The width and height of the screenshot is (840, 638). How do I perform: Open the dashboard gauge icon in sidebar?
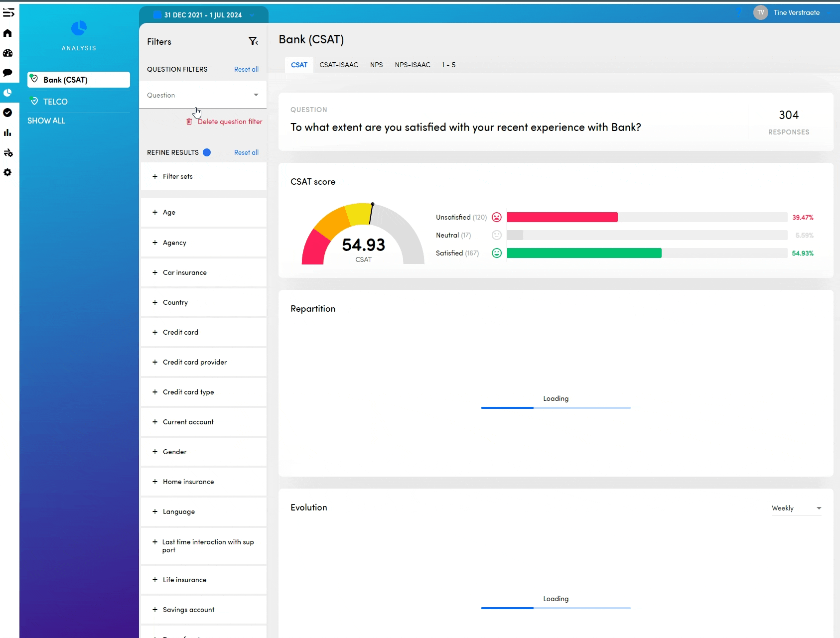pos(7,53)
